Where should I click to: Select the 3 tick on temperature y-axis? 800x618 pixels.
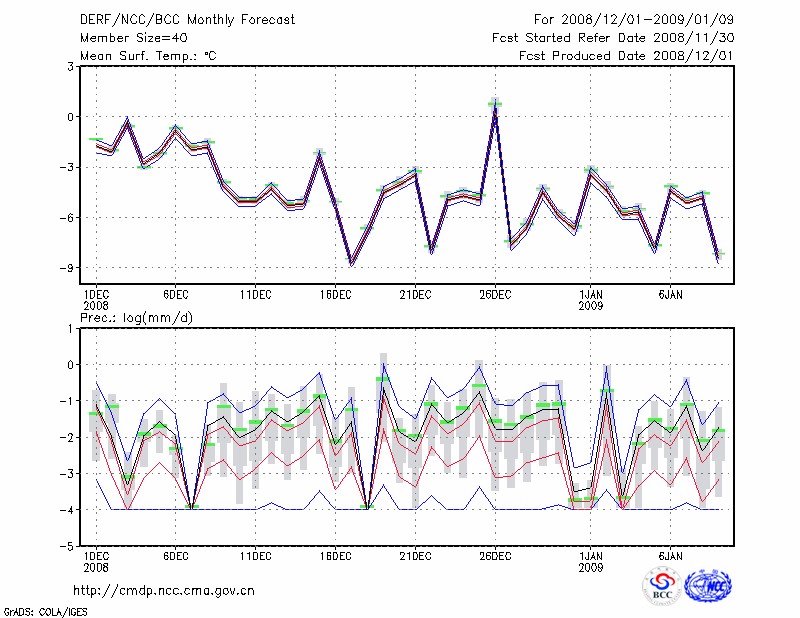click(71, 66)
